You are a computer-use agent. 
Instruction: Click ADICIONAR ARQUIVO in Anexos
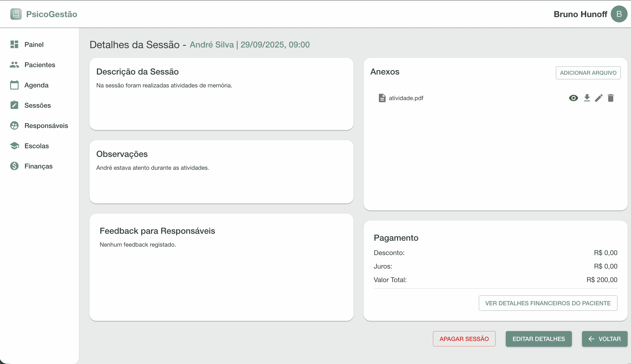tap(588, 73)
